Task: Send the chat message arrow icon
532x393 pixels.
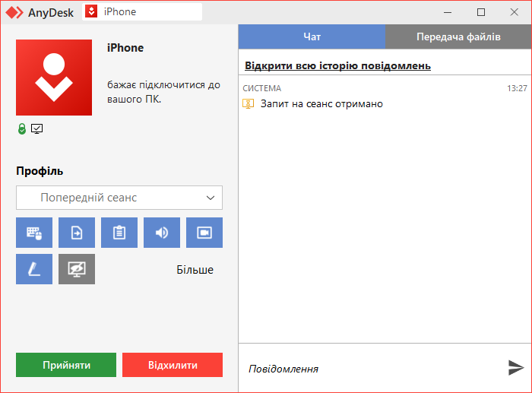Action: point(516,368)
